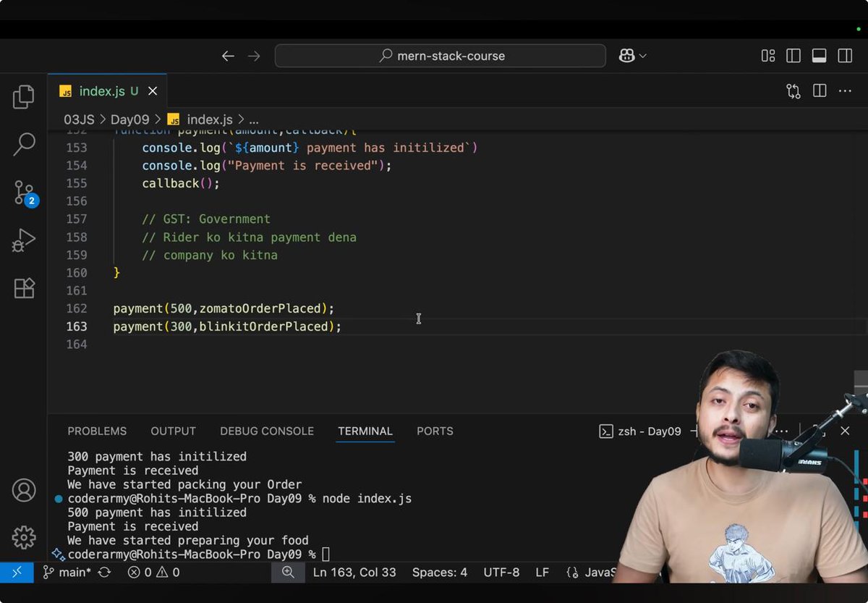Change end of line sequence LF
868x603 pixels.
[x=542, y=573]
